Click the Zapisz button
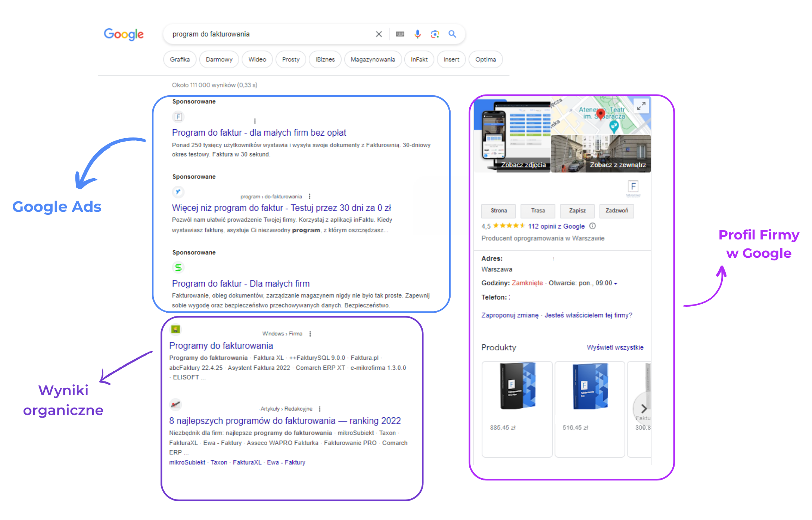The image size is (812, 520). tap(577, 211)
